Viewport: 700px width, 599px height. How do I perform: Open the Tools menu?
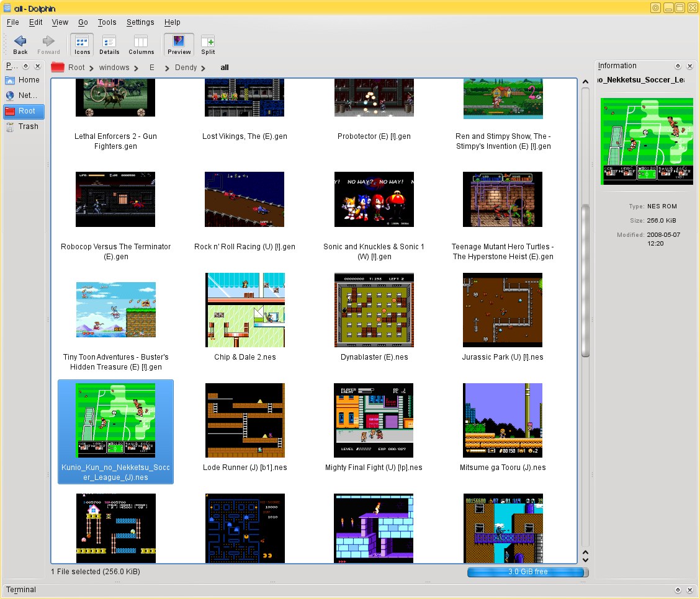107,22
